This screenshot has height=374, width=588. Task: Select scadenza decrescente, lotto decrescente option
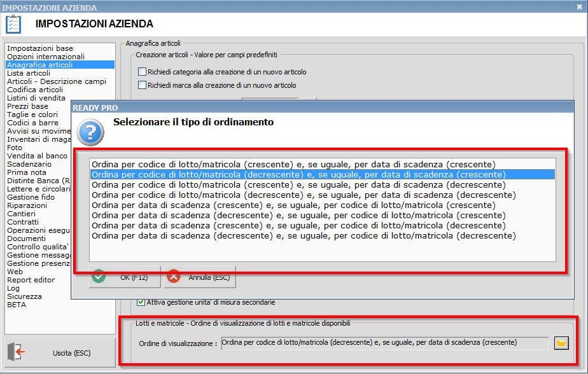pos(322,235)
